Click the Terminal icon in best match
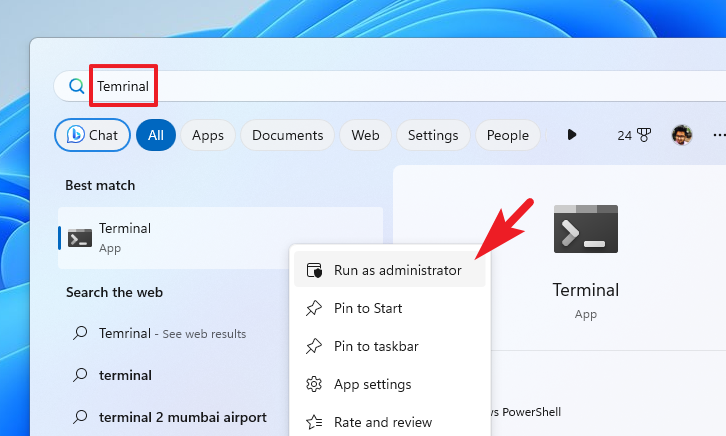Image resolution: width=726 pixels, height=436 pixels. pyautogui.click(x=80, y=238)
